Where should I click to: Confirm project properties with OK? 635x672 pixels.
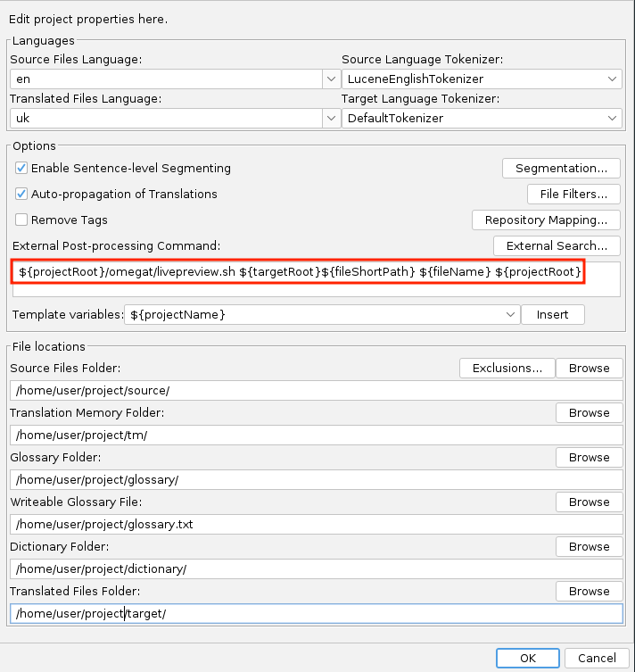coord(527,658)
